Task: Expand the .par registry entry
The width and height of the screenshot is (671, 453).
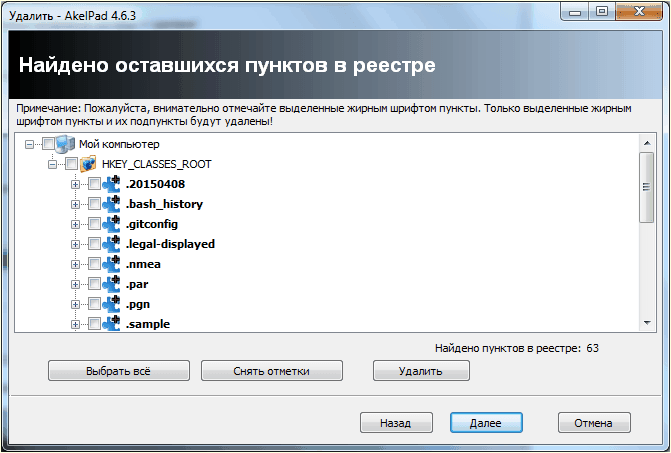Action: click(75, 284)
